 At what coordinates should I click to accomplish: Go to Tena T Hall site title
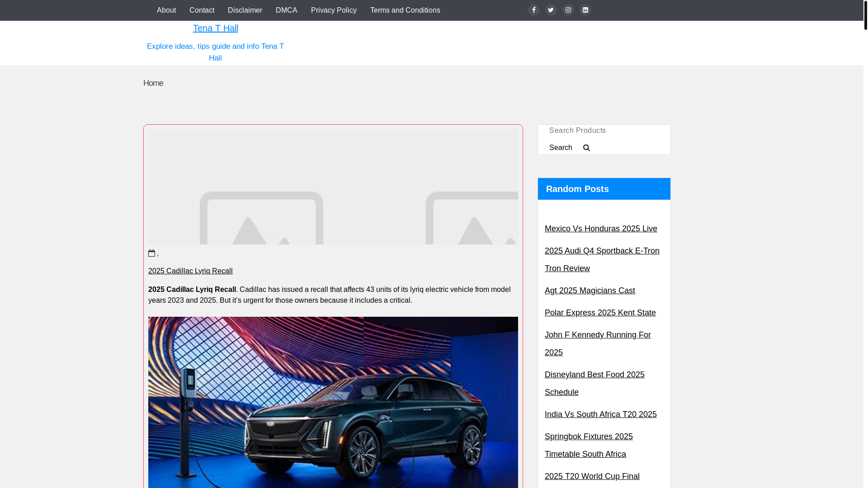pyautogui.click(x=215, y=28)
